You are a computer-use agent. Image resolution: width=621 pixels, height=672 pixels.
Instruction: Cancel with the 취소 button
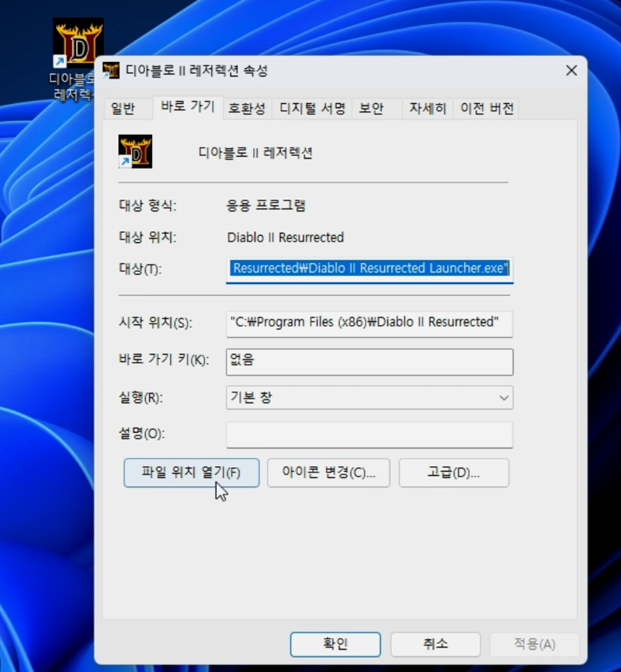click(435, 644)
